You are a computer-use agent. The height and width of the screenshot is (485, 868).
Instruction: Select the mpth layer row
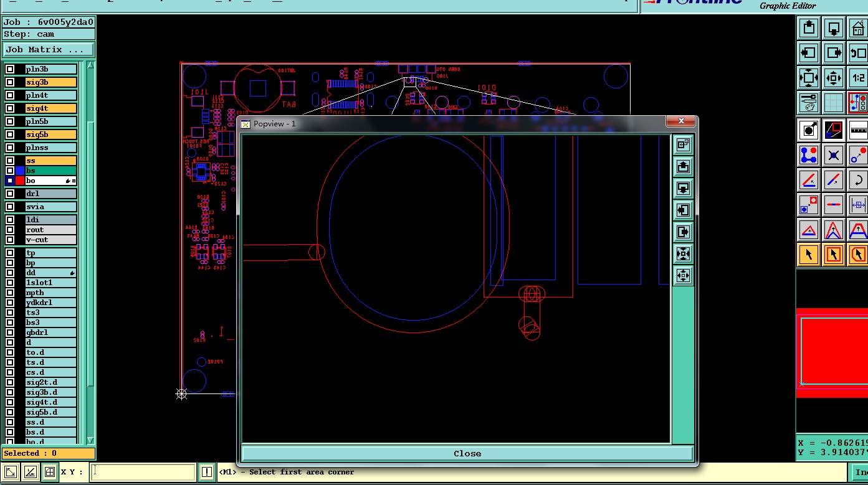pyautogui.click(x=50, y=293)
